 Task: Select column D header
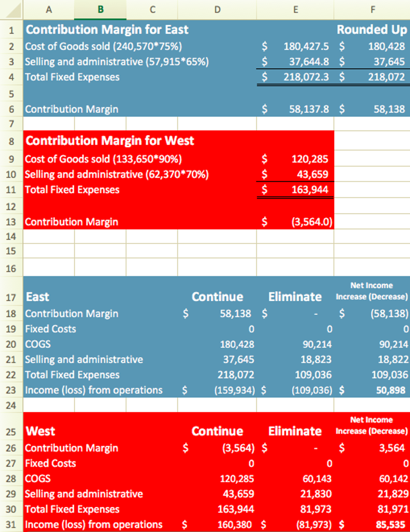click(x=217, y=10)
